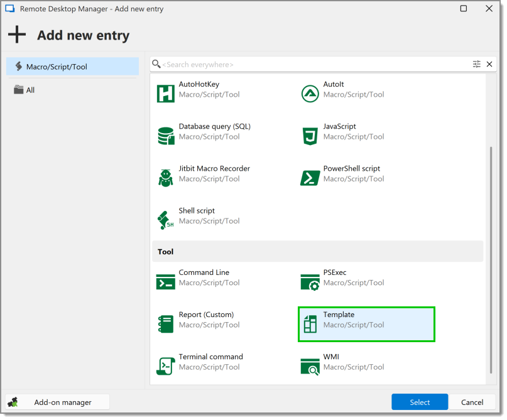Screen dimensions: 507x420
Task: Open the Add-on manager
Action: pyautogui.click(x=58, y=402)
